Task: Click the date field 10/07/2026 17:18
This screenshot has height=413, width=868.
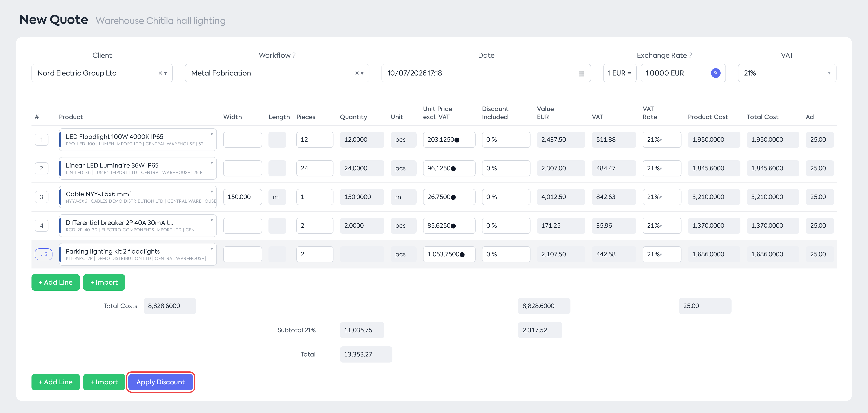Action: pyautogui.click(x=486, y=73)
